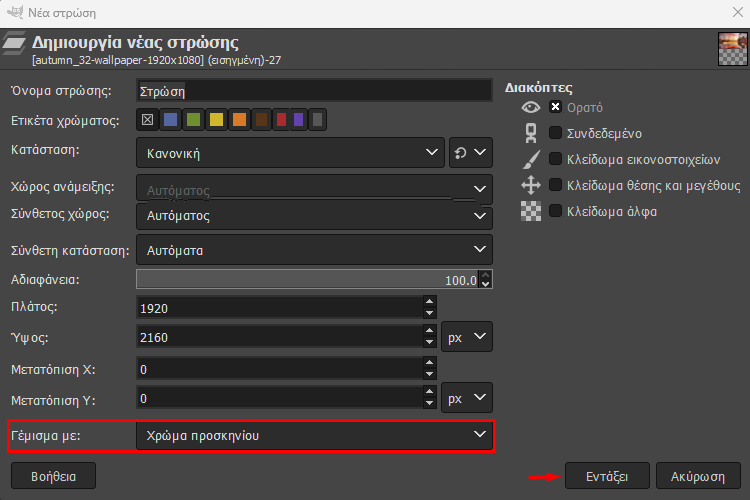Increase Πλάτος with the up arrow
Viewport: 750px width, 500px height.
[x=430, y=301]
